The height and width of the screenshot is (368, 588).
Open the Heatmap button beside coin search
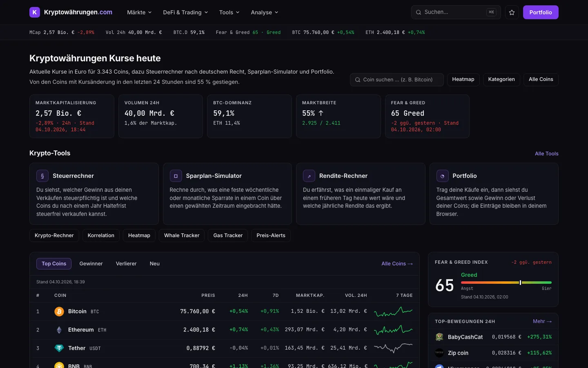click(x=463, y=79)
